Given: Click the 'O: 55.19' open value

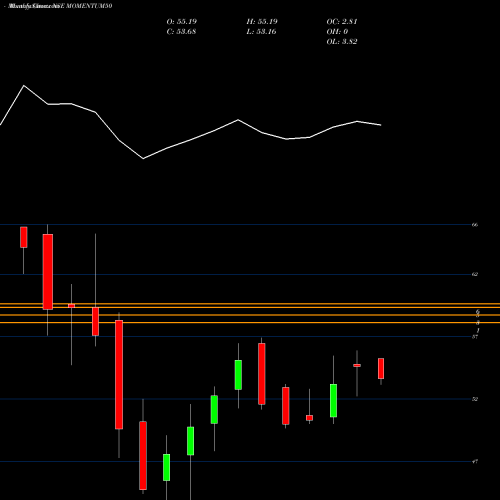Looking at the screenshot, I should click(182, 22).
